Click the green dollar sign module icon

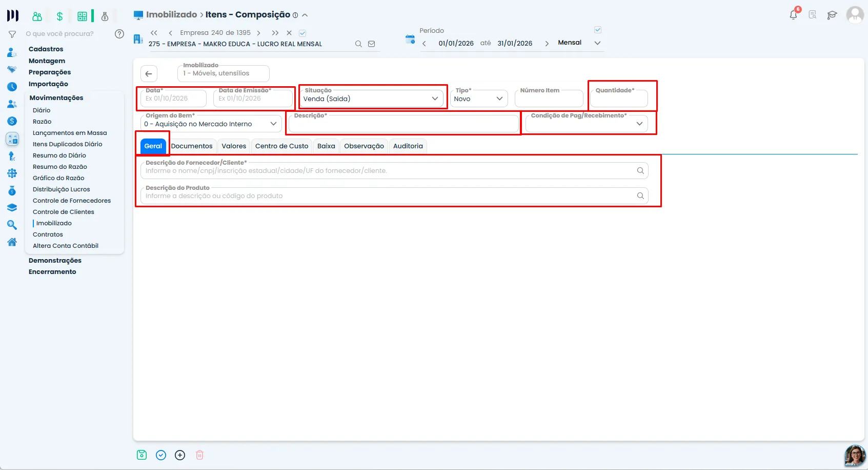59,16
